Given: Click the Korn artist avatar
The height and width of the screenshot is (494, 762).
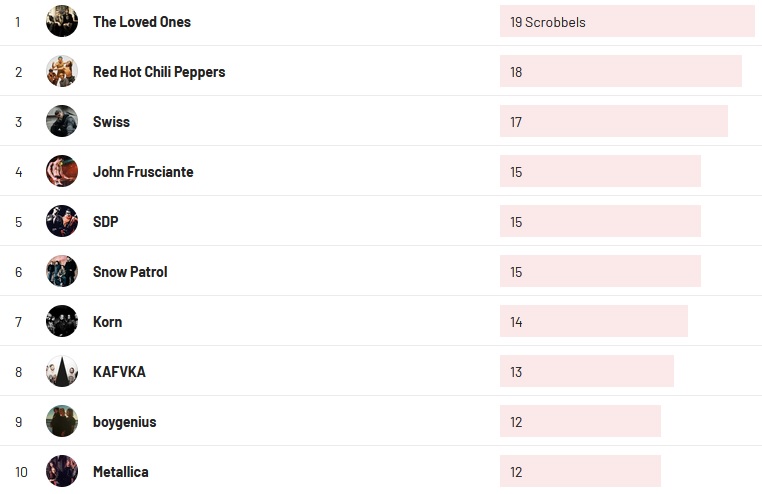Looking at the screenshot, I should [62, 321].
